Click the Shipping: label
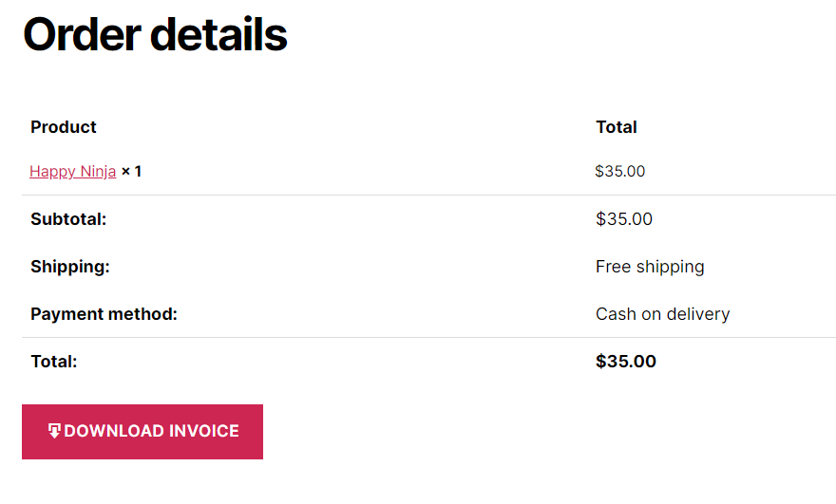This screenshot has width=836, height=504. coord(70,267)
